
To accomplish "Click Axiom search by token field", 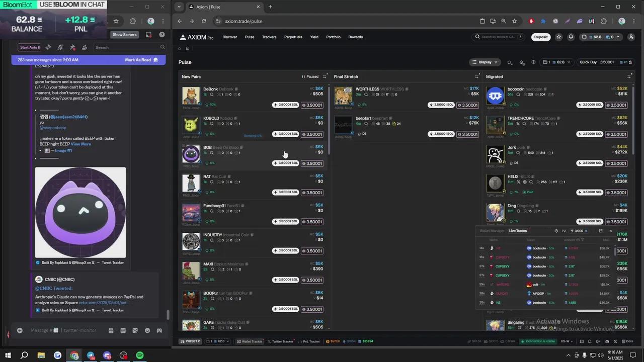I will pos(499,37).
